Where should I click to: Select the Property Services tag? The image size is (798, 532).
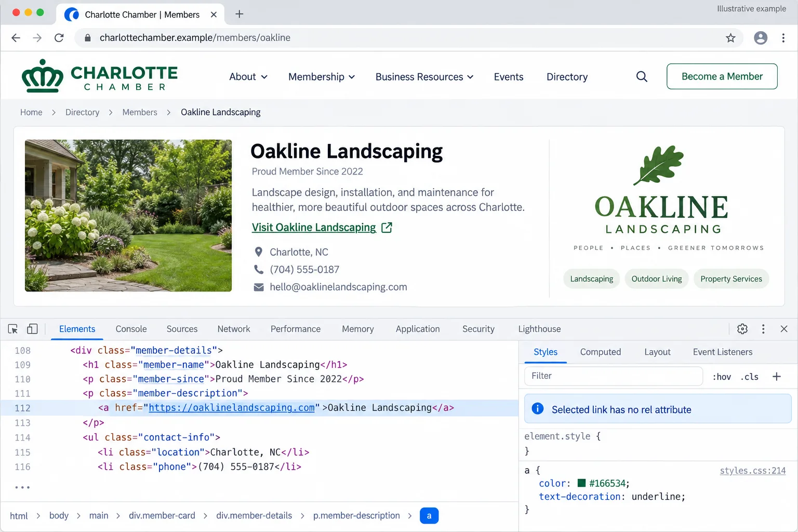coord(731,279)
